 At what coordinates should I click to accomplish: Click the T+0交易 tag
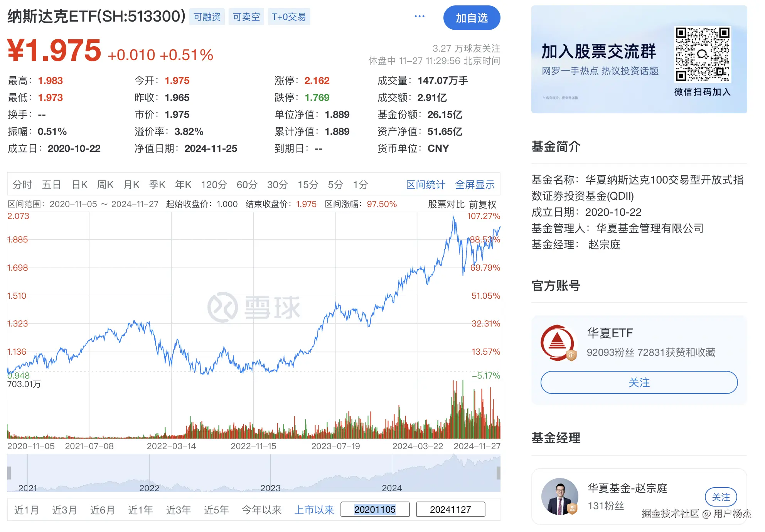289,17
